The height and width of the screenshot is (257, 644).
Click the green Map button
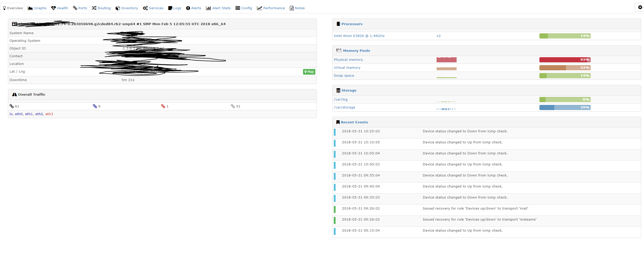tap(309, 72)
